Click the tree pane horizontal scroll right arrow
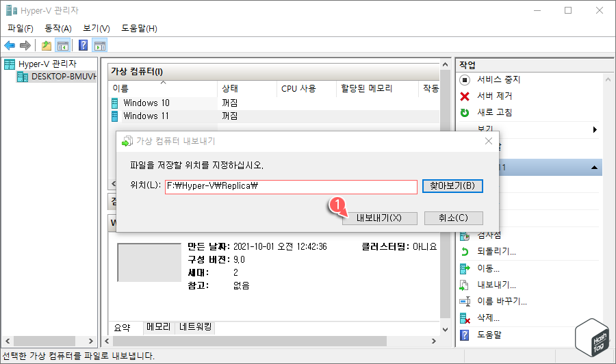Screen dimensions: 616x364 pos(91,341)
